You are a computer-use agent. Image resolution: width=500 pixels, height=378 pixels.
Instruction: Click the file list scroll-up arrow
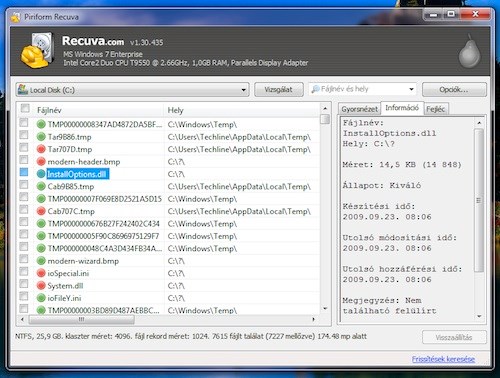(x=325, y=109)
